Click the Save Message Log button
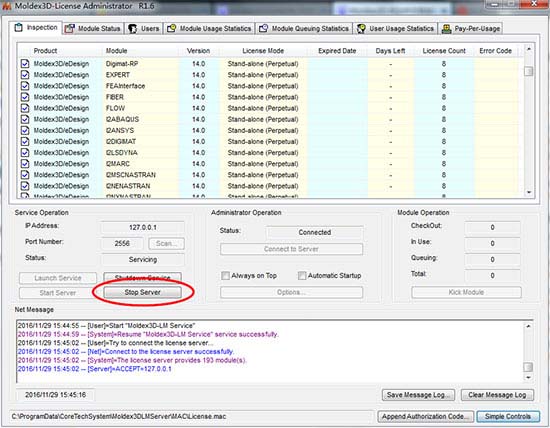Image resolution: width=550 pixels, height=428 pixels. click(418, 395)
